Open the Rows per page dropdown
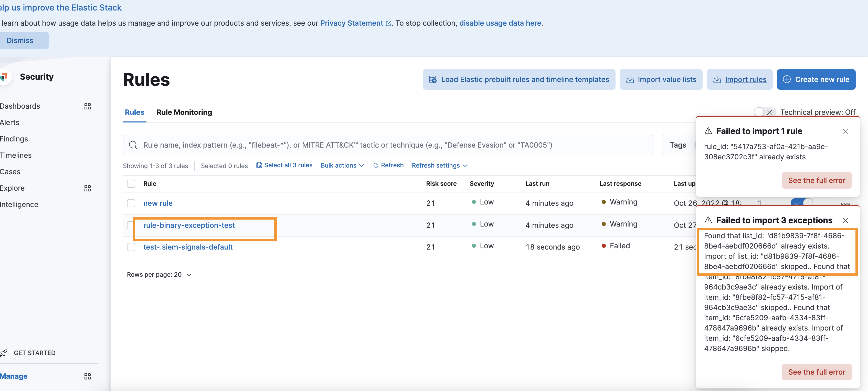 (x=159, y=274)
